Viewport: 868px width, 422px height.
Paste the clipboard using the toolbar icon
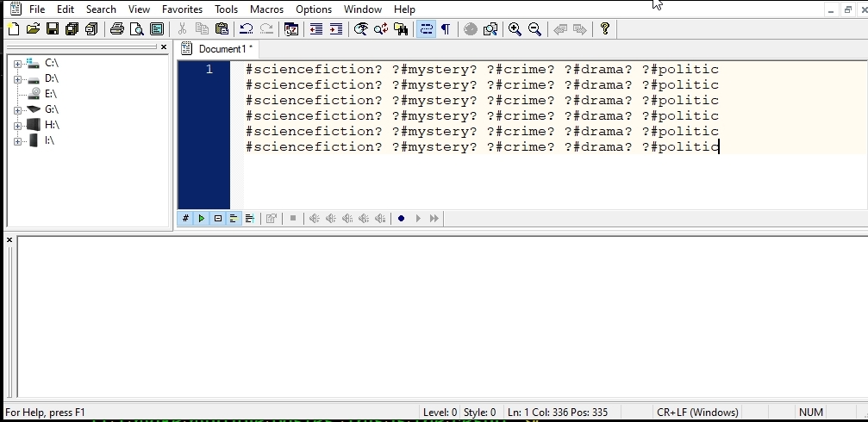click(222, 28)
